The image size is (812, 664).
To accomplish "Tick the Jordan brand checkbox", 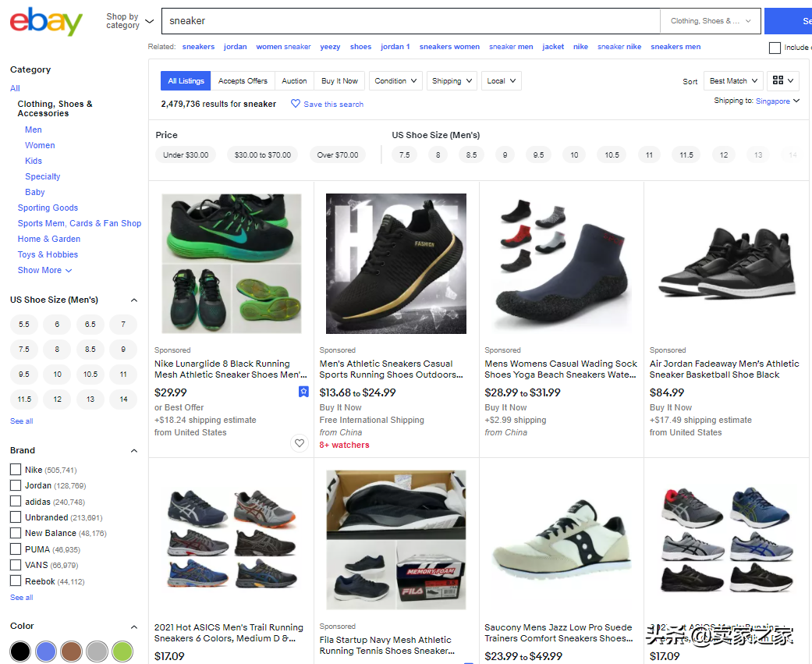I will click(x=16, y=485).
